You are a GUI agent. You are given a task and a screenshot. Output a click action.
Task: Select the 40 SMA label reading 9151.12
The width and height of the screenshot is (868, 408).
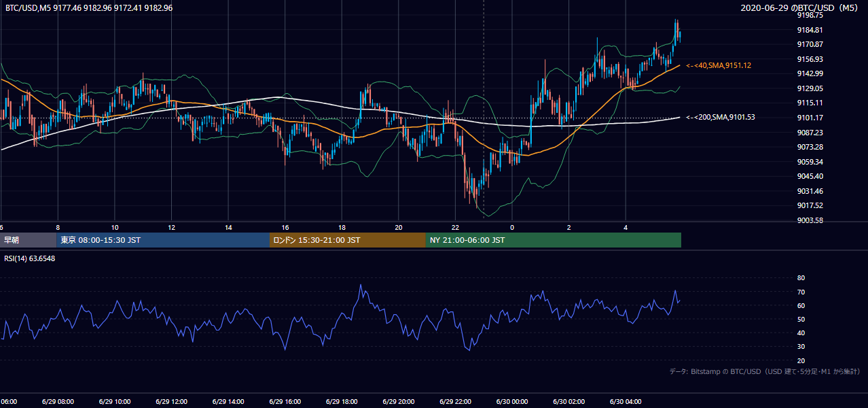pos(719,65)
